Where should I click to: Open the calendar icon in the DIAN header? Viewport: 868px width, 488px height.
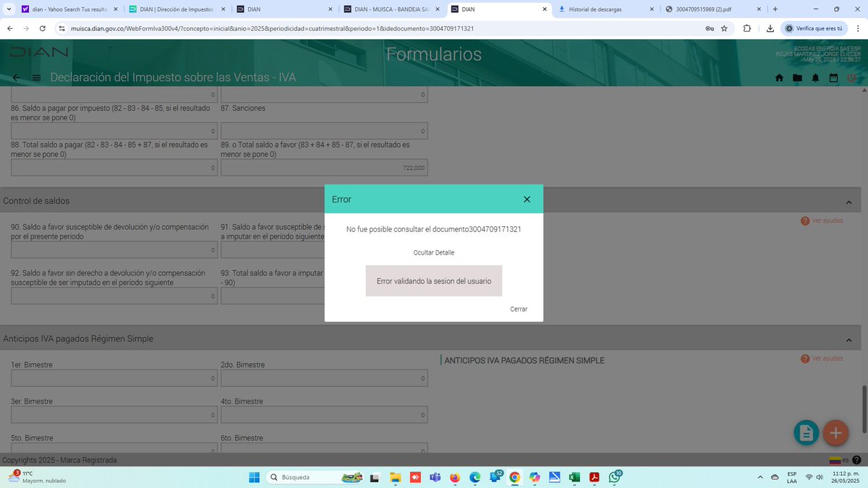pos(833,78)
